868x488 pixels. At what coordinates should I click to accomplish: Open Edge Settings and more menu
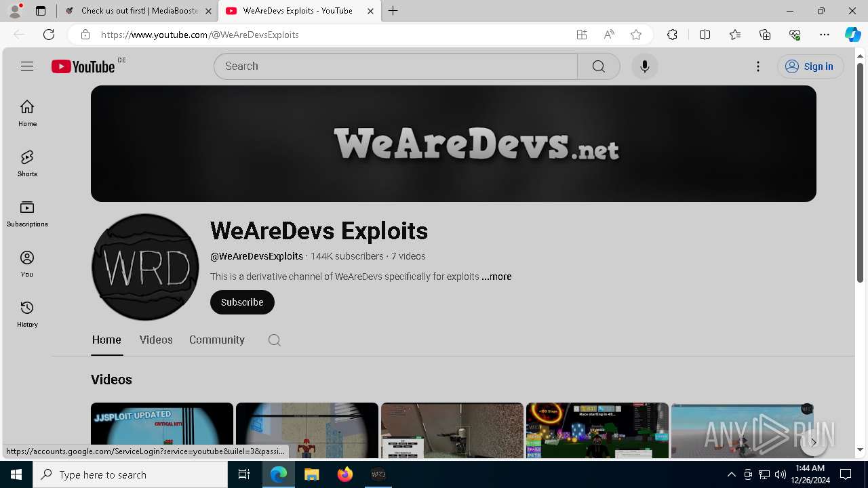point(825,35)
